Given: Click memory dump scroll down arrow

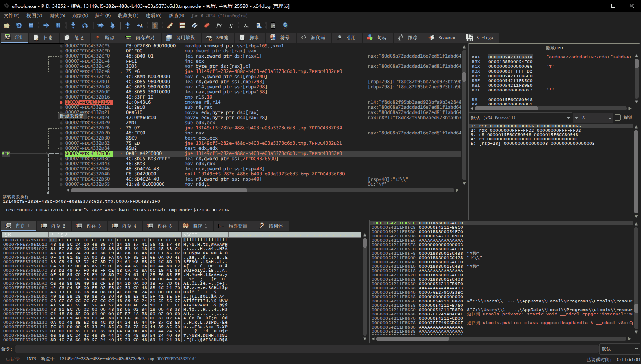Looking at the screenshot, I should [x=364, y=339].
